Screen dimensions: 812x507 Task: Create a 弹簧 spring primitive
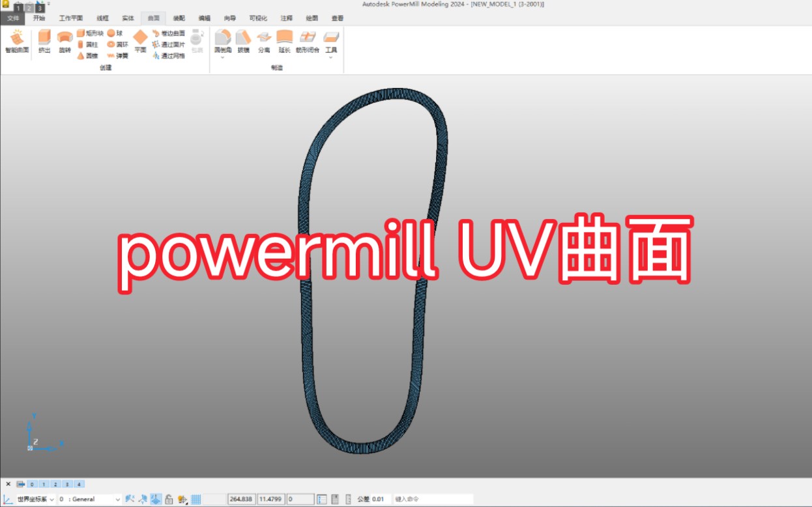(x=118, y=55)
